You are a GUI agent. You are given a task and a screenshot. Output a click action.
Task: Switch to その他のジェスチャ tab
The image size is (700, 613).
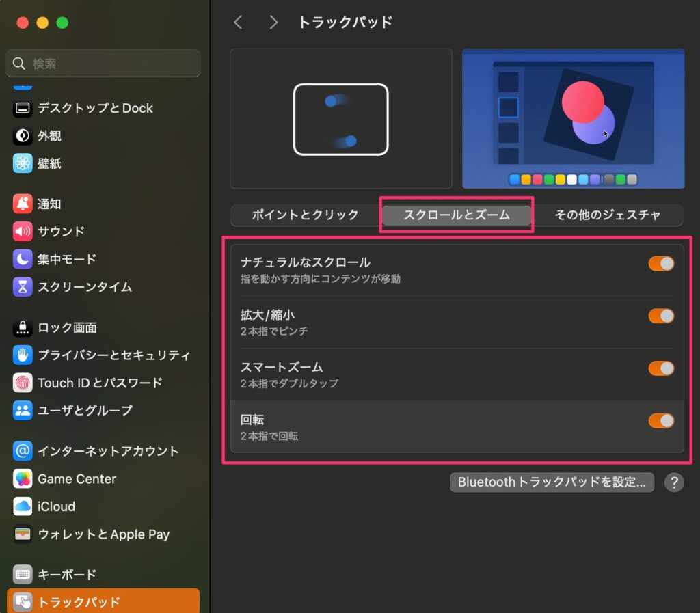607,215
